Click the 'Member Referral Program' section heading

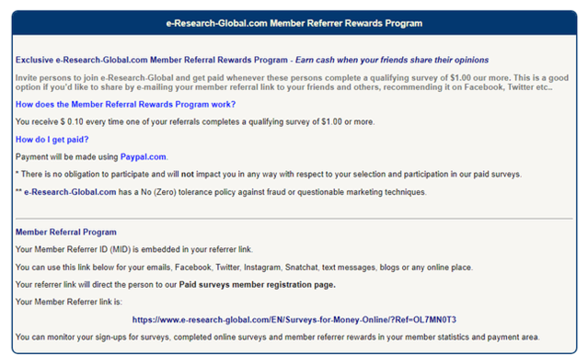tap(66, 233)
